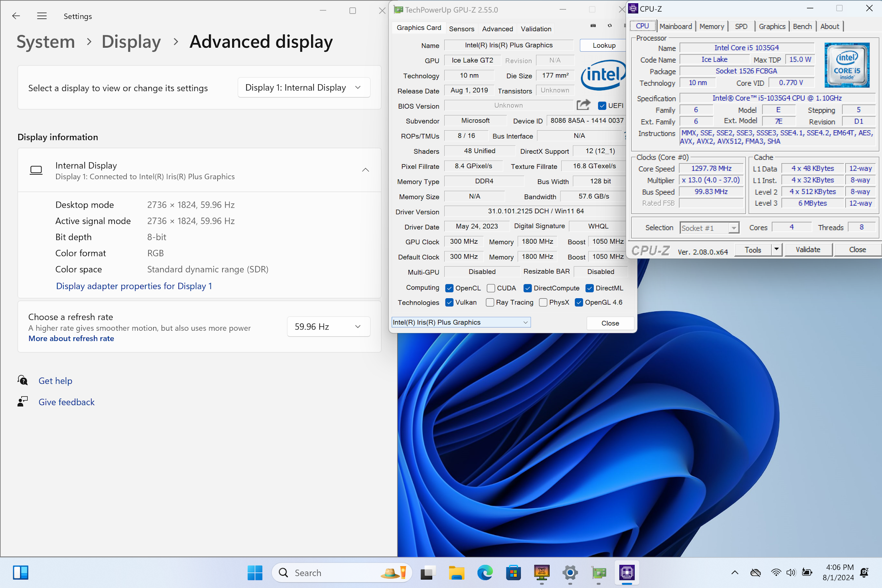The image size is (882, 588).
Task: Open the More about refresh rate link
Action: coord(71,338)
